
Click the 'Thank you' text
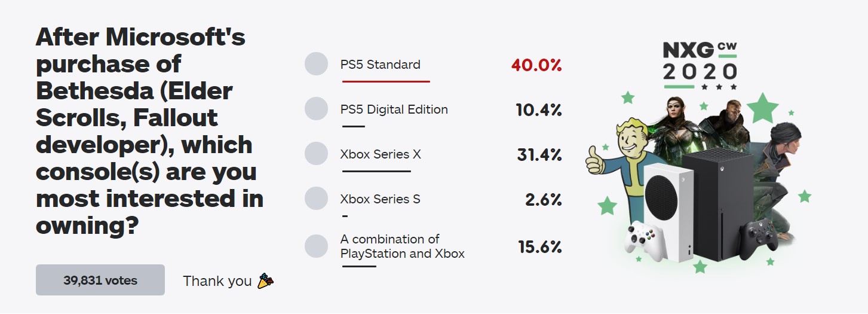coord(217,281)
